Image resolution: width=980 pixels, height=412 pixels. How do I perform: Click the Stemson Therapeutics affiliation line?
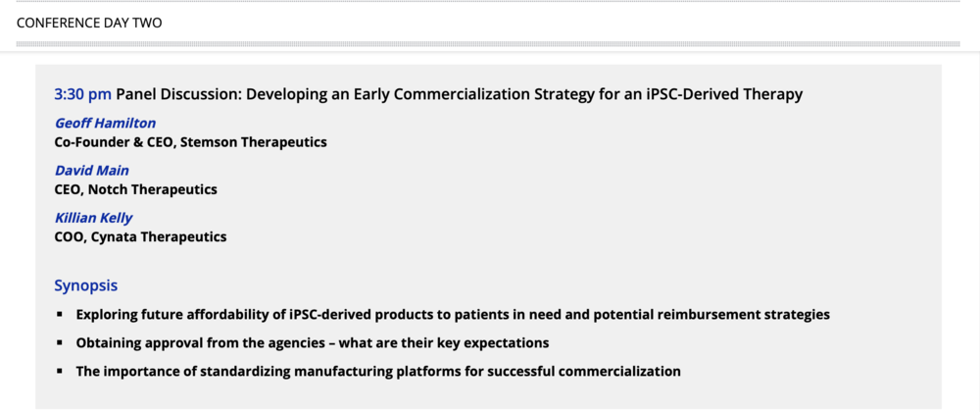pyautogui.click(x=190, y=142)
